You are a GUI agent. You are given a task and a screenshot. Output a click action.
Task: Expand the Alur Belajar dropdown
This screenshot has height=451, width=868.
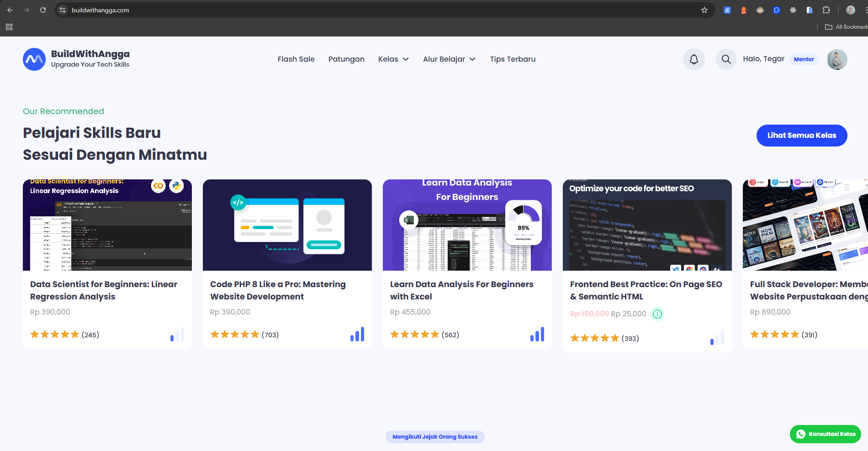pos(449,59)
